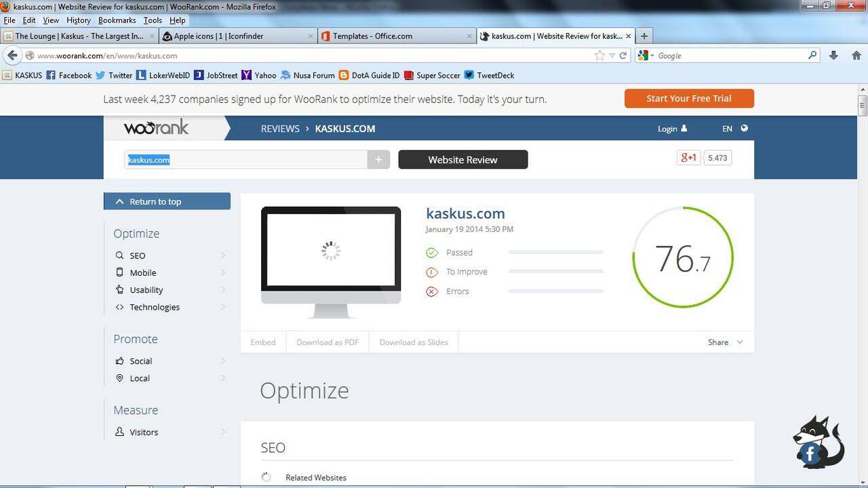868x488 pixels.
Task: Click Start Your Free Trial button
Action: click(x=689, y=98)
